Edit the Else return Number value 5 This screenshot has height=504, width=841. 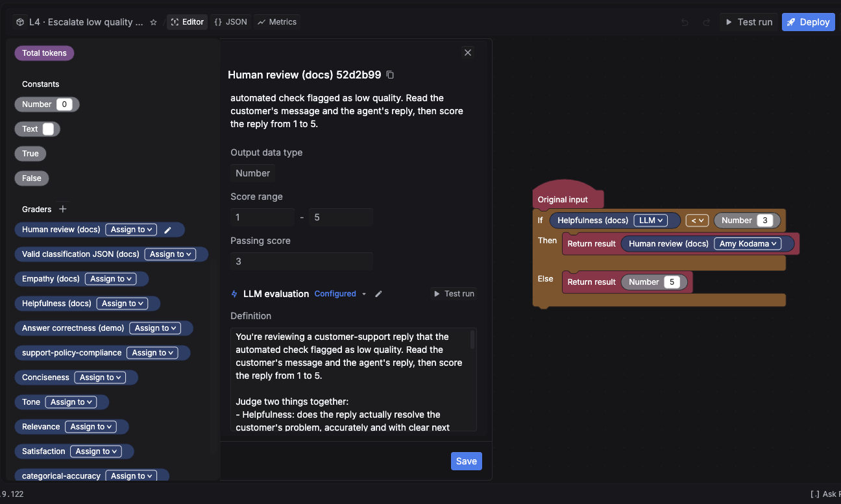coord(672,282)
